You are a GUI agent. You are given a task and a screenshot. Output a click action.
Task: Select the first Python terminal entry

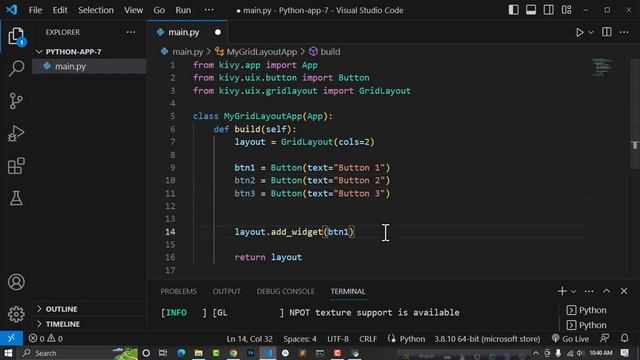click(x=587, y=310)
